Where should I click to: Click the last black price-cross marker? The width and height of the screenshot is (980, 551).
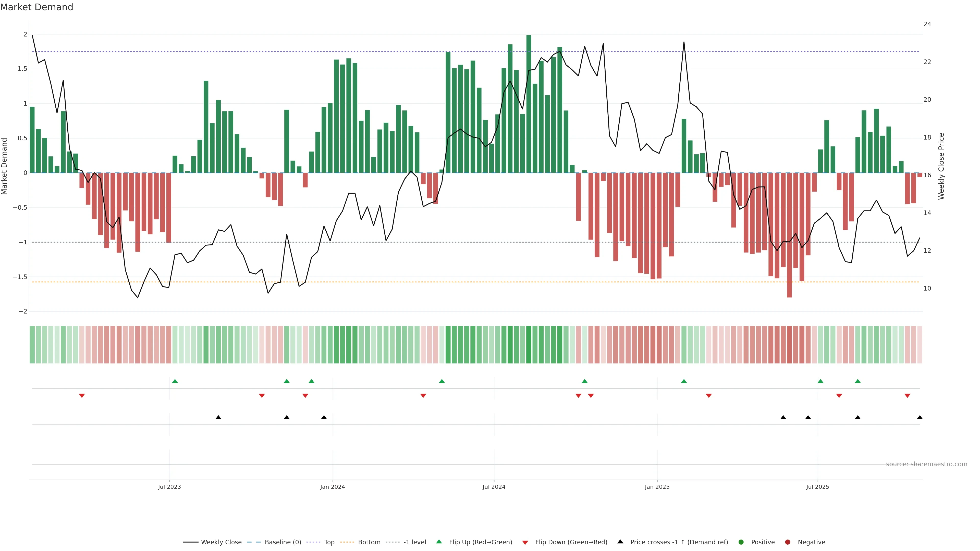point(920,418)
